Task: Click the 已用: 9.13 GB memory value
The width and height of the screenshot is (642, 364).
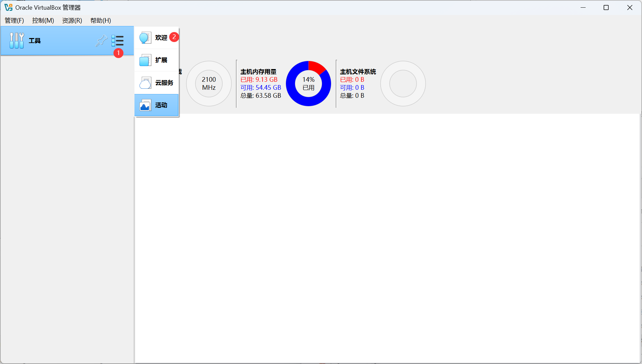Action: click(x=259, y=80)
